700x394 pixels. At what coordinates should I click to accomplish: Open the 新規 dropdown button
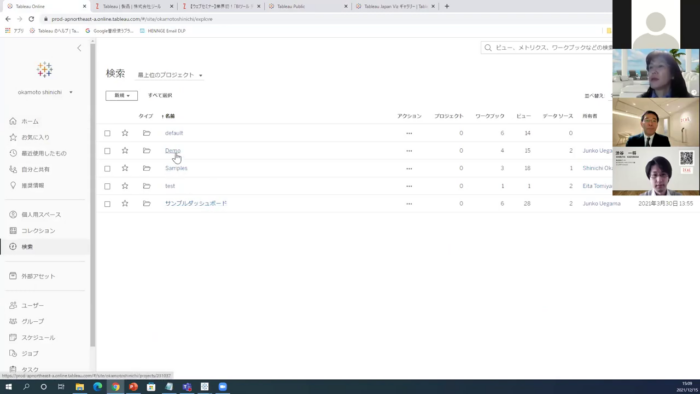121,95
